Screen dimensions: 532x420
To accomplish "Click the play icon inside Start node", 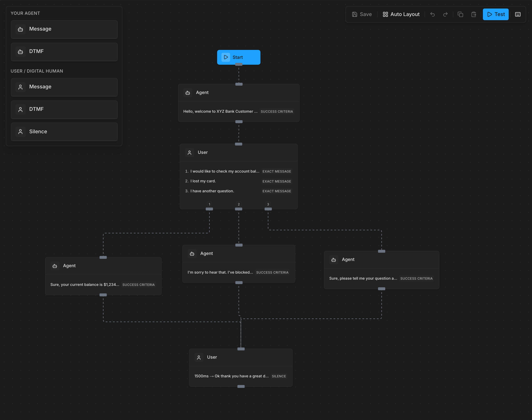I will point(226,57).
